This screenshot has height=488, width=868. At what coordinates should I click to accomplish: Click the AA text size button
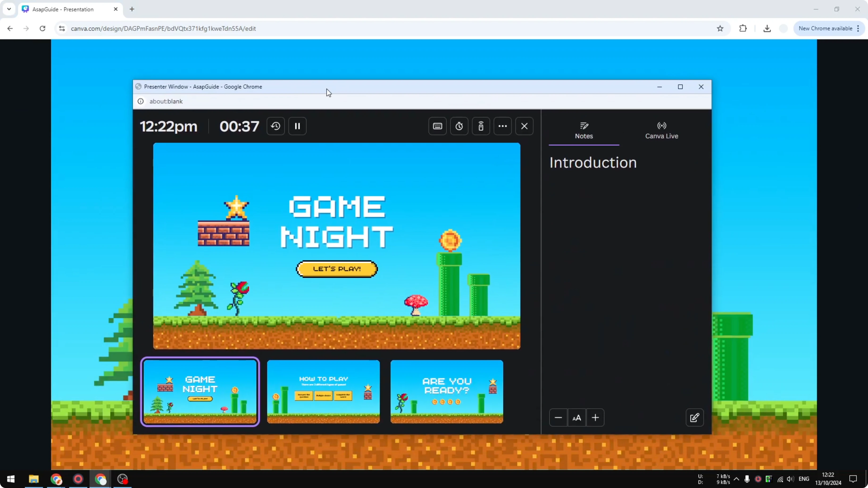point(576,418)
